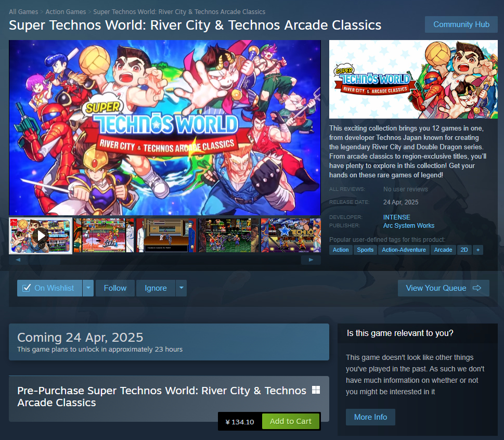Open the INTENSE developer link
Viewport: 504px width, 440px height.
click(397, 217)
